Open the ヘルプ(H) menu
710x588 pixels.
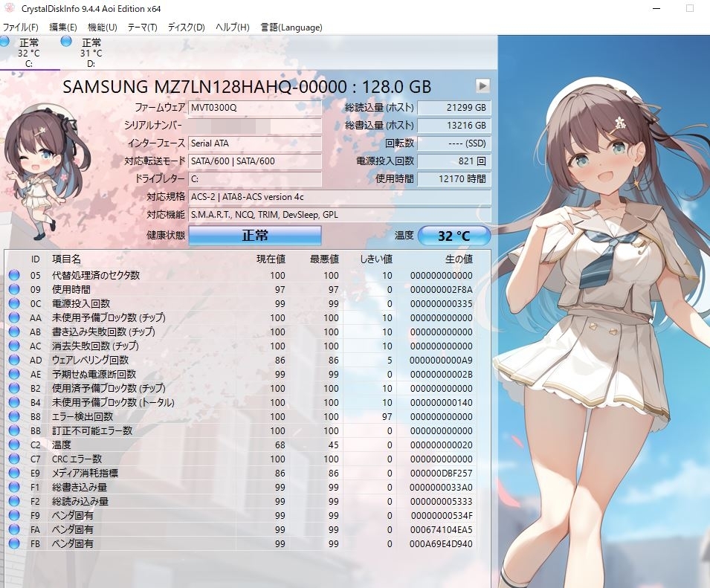232,28
